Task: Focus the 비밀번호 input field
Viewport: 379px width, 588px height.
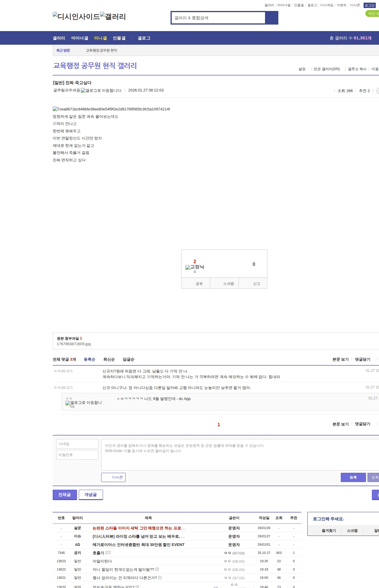Action: tap(77, 455)
